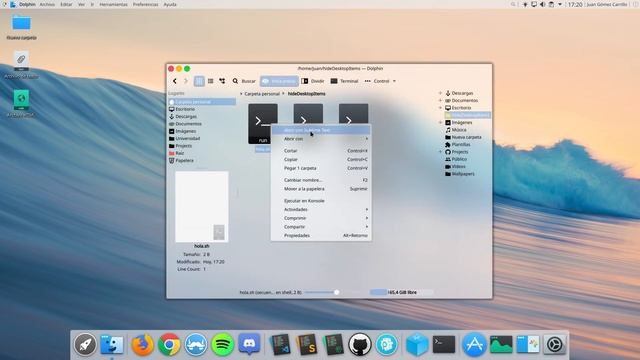The width and height of the screenshot is (640, 360).
Task: Choose Mover a la papelera
Action: (321, 189)
